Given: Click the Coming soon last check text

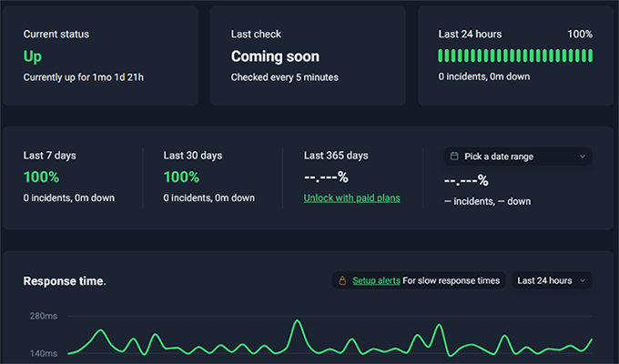Looking at the screenshot, I should pos(275,56).
